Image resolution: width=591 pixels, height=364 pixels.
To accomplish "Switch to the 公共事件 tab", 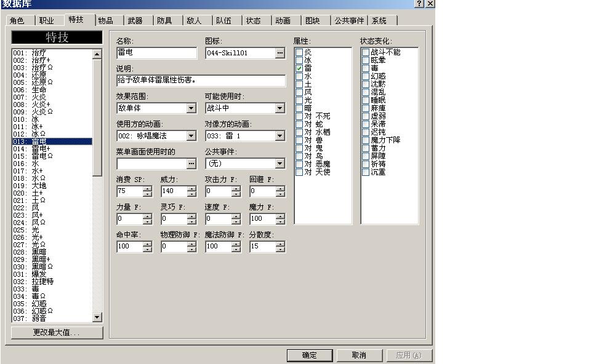I will point(349,21).
